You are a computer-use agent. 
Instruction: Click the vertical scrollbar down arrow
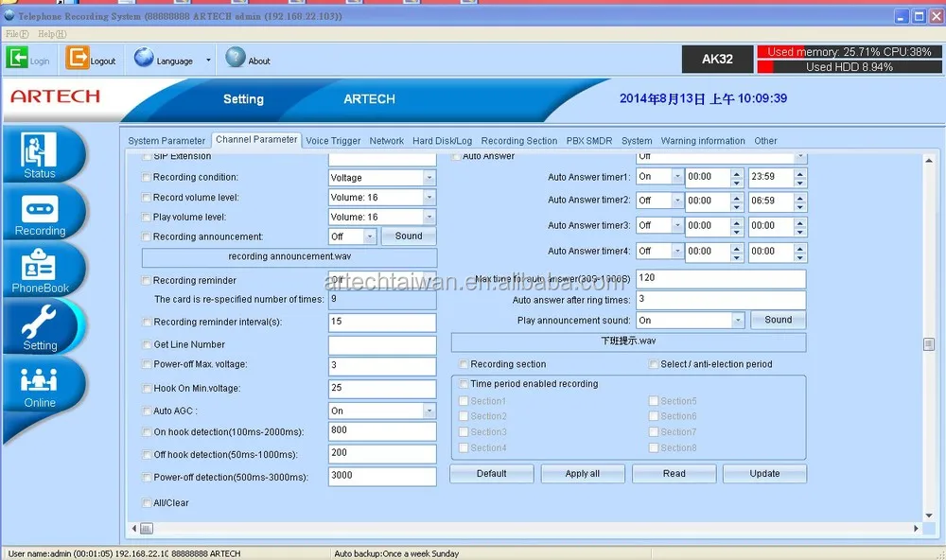pos(929,516)
